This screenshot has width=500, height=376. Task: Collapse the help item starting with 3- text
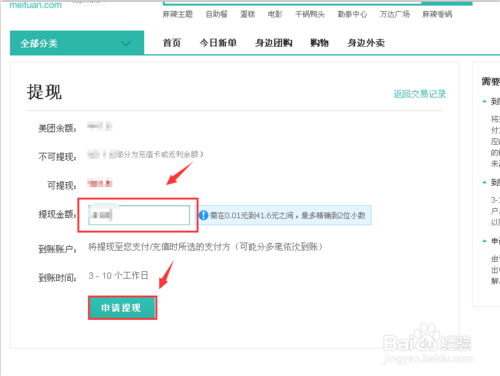(485, 182)
